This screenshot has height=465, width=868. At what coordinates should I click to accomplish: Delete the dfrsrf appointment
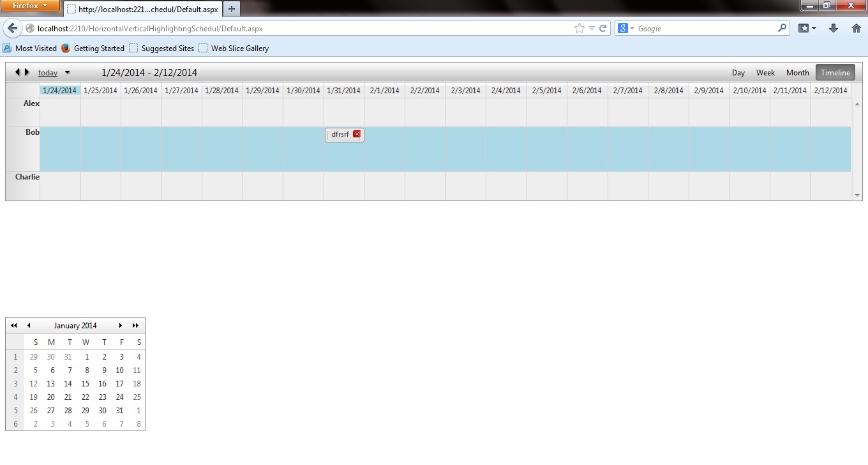click(357, 134)
